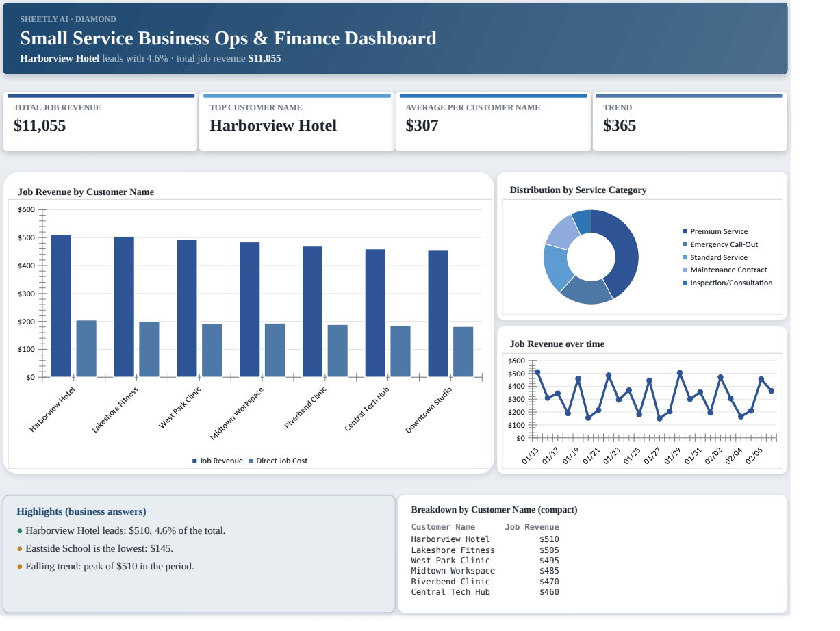Click the first data point of line chart
This screenshot has height=631, width=840.
[537, 372]
